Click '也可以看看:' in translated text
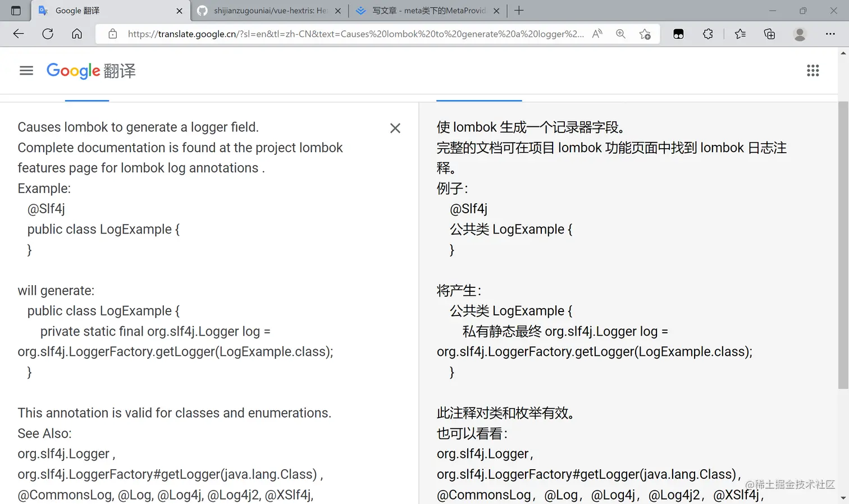 click(472, 433)
